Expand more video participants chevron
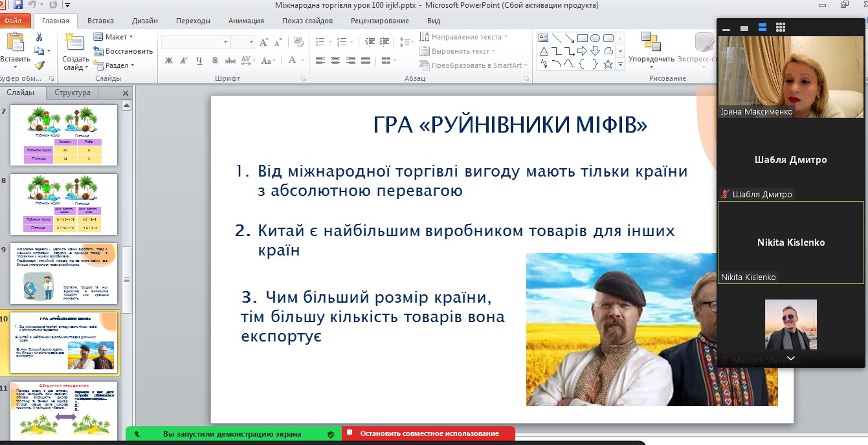This screenshot has width=868, height=445. pos(790,358)
